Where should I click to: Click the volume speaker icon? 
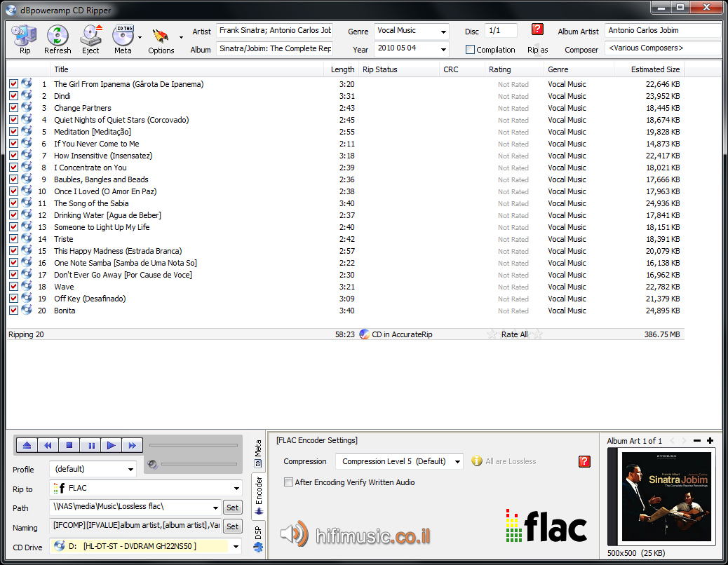152,464
